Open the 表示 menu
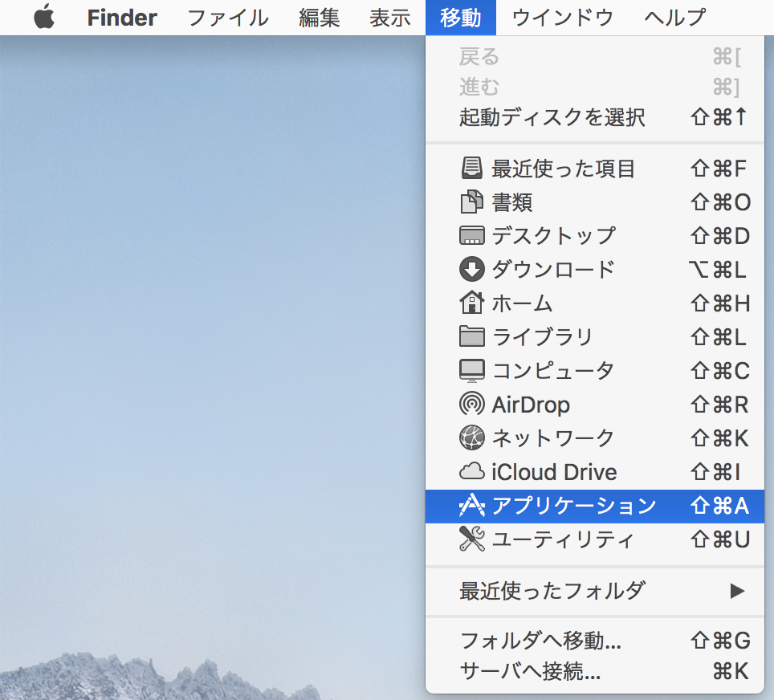 click(x=390, y=18)
